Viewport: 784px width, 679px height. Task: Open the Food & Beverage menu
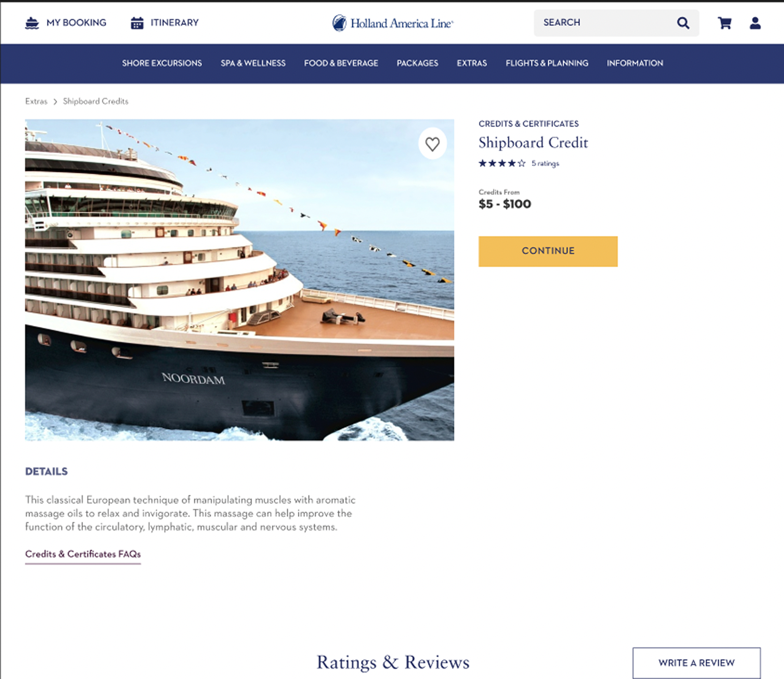(341, 63)
